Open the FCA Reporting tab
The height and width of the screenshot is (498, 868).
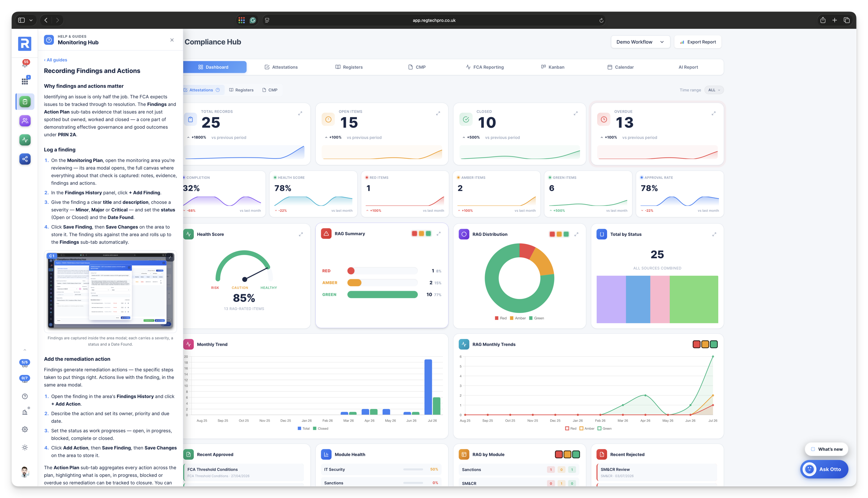[485, 67]
